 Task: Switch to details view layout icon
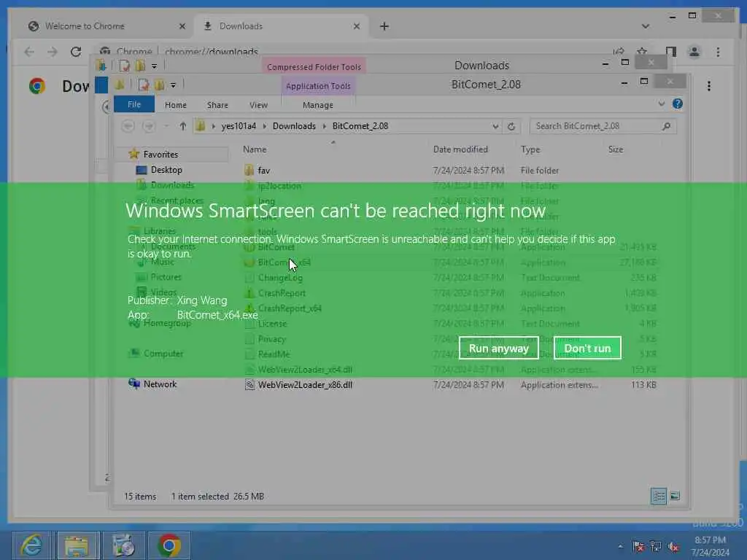click(659, 496)
